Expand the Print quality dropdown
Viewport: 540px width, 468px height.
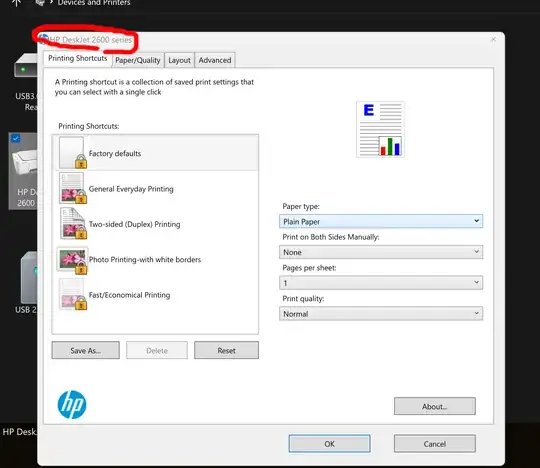[381, 314]
